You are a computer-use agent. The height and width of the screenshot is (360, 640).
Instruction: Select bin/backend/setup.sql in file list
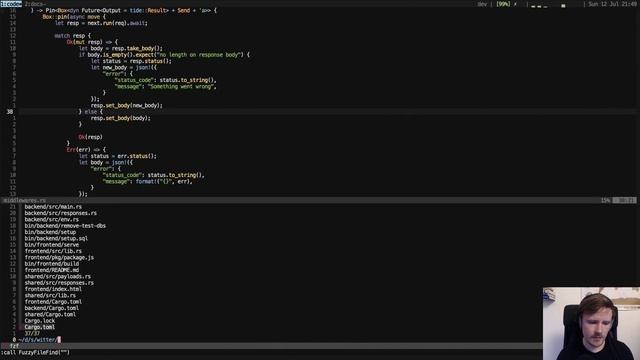(56, 238)
